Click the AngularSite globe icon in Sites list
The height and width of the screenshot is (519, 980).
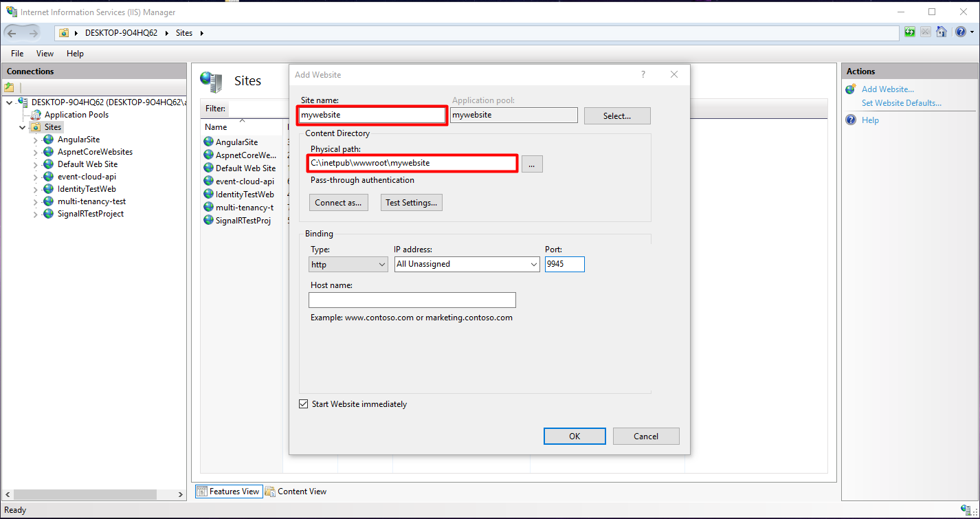[x=208, y=142]
